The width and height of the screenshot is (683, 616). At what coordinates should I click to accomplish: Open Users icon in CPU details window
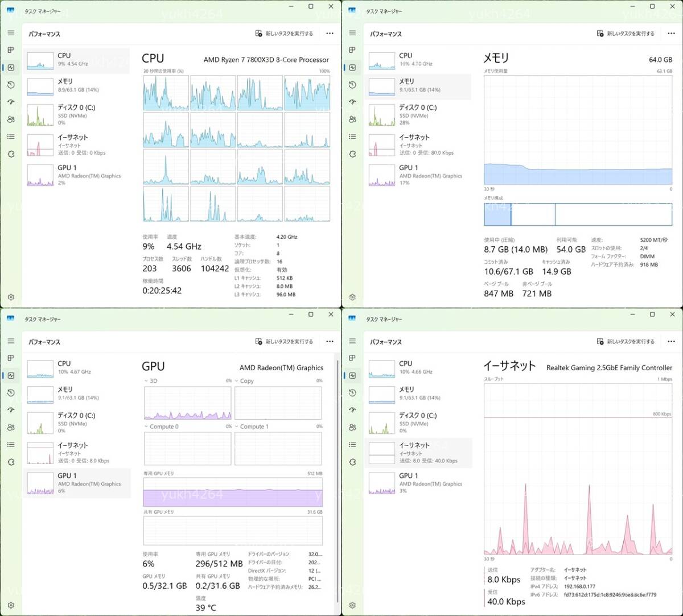point(11,119)
